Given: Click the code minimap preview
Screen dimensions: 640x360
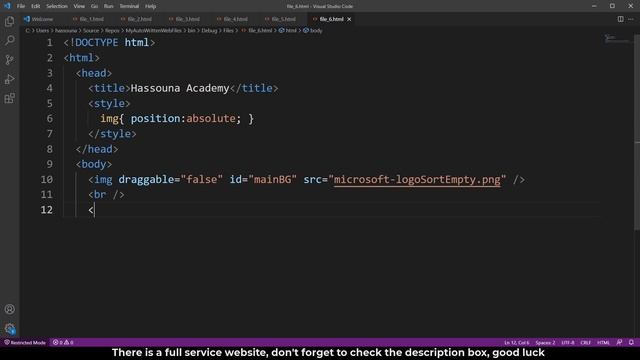Looking at the screenshot, I should (617, 39).
